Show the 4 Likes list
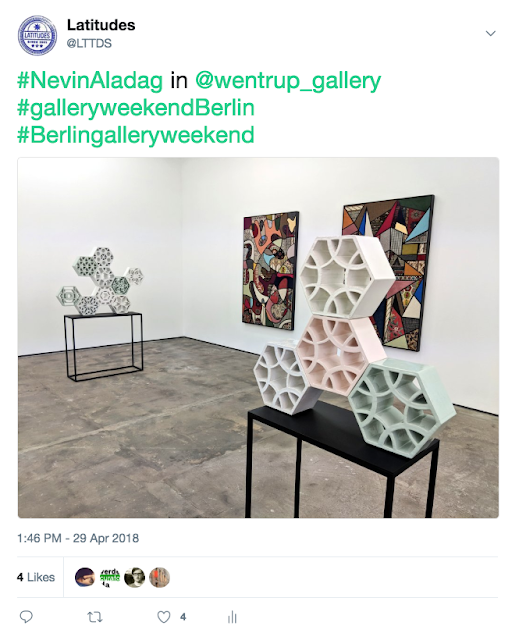This screenshot has height=640, width=519. pyautogui.click(x=36, y=577)
